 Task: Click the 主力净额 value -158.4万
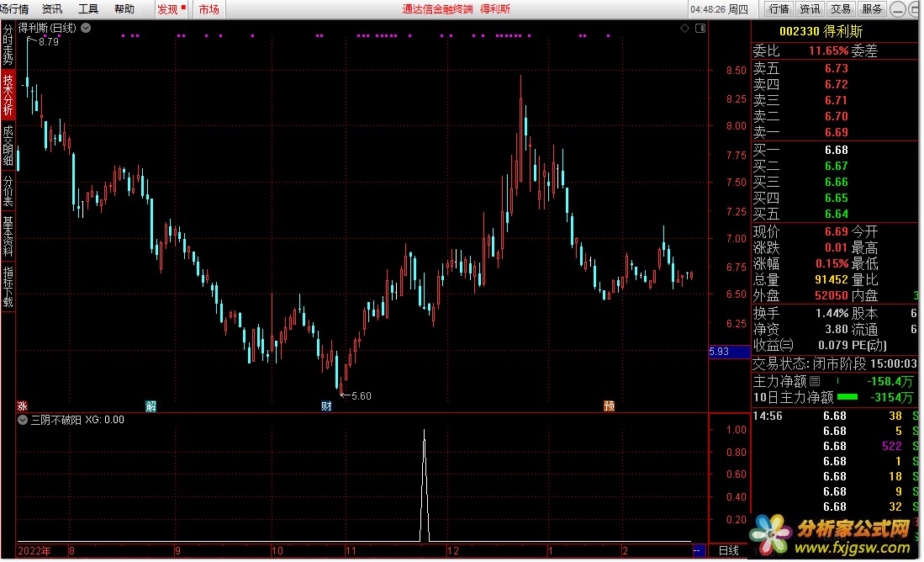pyautogui.click(x=890, y=382)
